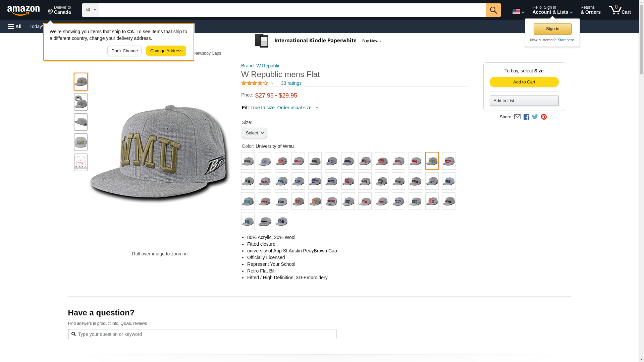644x362 pixels.
Task: Open the All hamburger menu
Action: tap(15, 26)
